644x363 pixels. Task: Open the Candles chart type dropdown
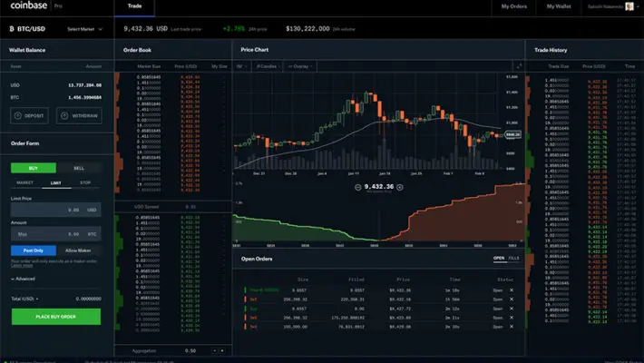tap(268, 66)
